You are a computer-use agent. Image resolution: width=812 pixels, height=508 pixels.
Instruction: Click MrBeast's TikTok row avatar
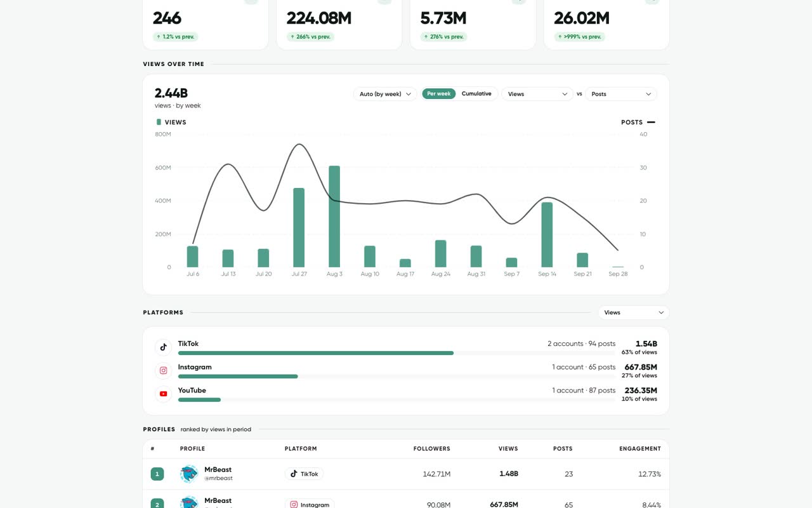(x=189, y=474)
